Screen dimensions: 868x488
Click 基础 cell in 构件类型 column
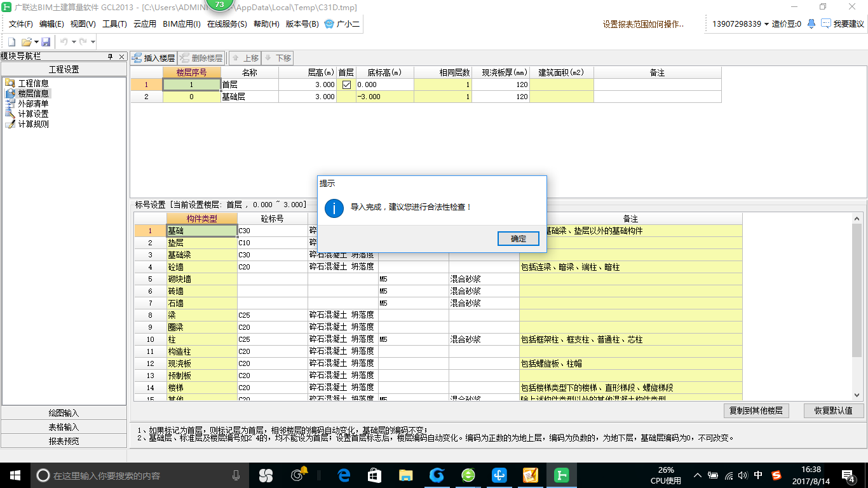pos(201,231)
